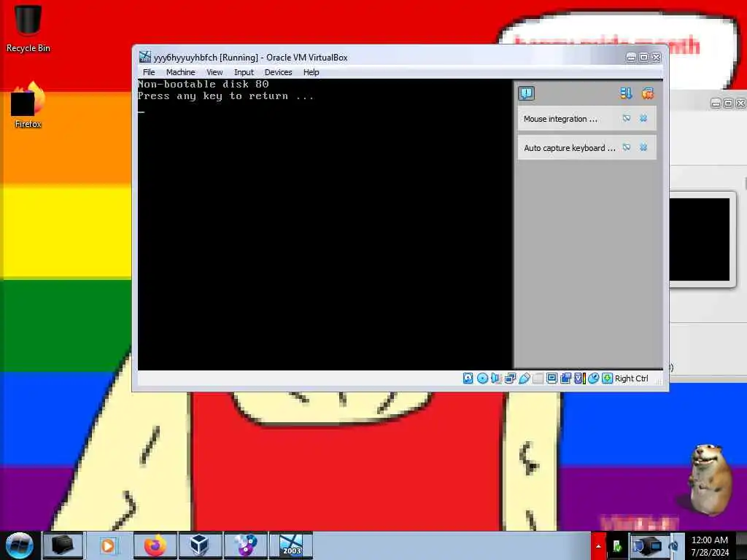Image resolution: width=747 pixels, height=560 pixels.
Task: Open the View menu
Action: (214, 72)
